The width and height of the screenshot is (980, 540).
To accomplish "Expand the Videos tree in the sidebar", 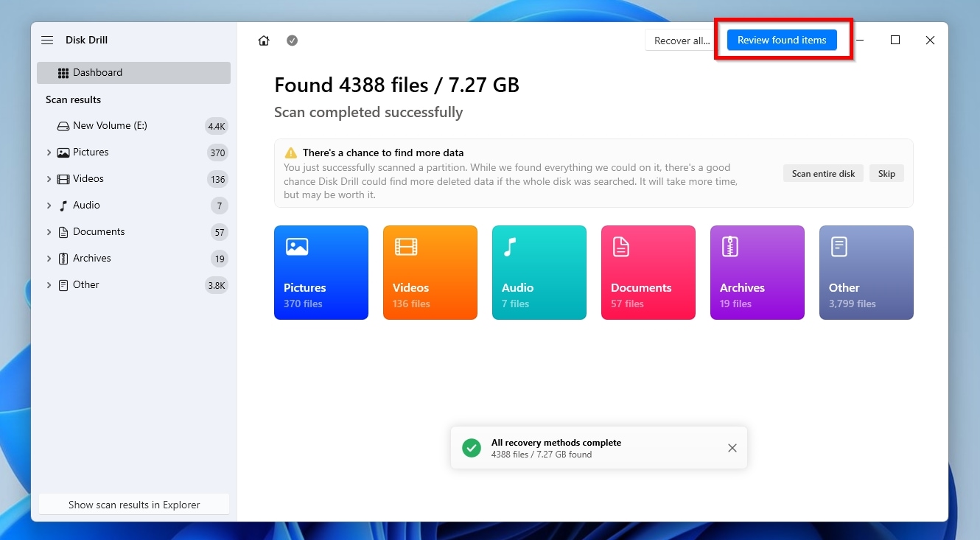I will click(49, 178).
